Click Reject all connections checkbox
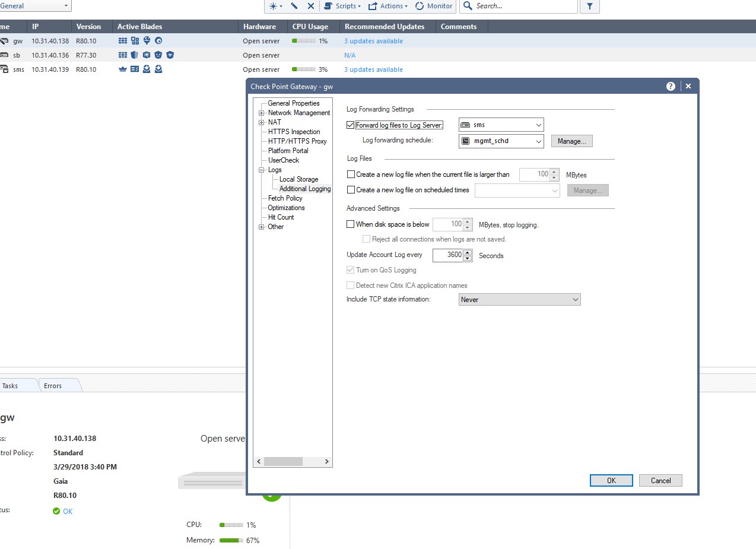The image size is (756, 549). pyautogui.click(x=366, y=239)
